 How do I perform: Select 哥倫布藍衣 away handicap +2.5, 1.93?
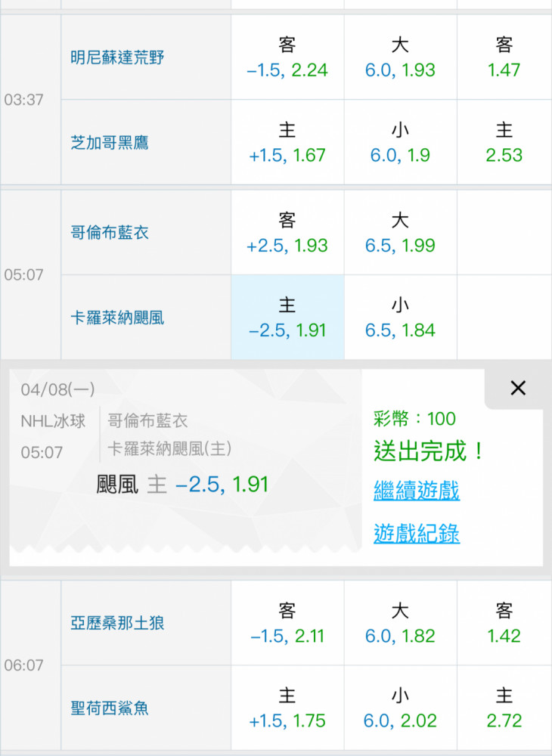point(287,233)
